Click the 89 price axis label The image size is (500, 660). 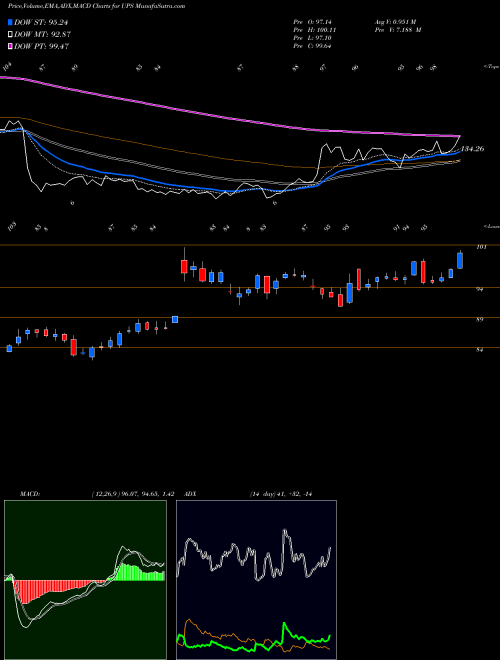pyautogui.click(x=479, y=319)
